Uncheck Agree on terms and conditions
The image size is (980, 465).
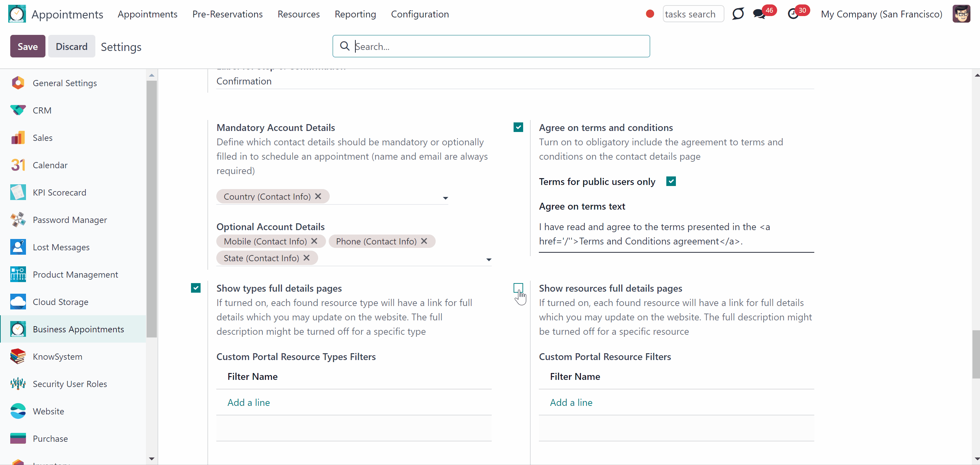[518, 127]
